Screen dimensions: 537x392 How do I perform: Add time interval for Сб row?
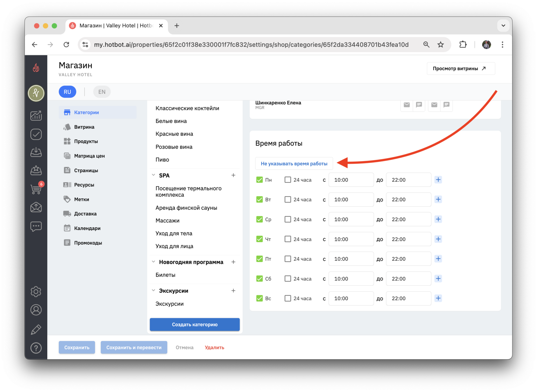tap(438, 279)
